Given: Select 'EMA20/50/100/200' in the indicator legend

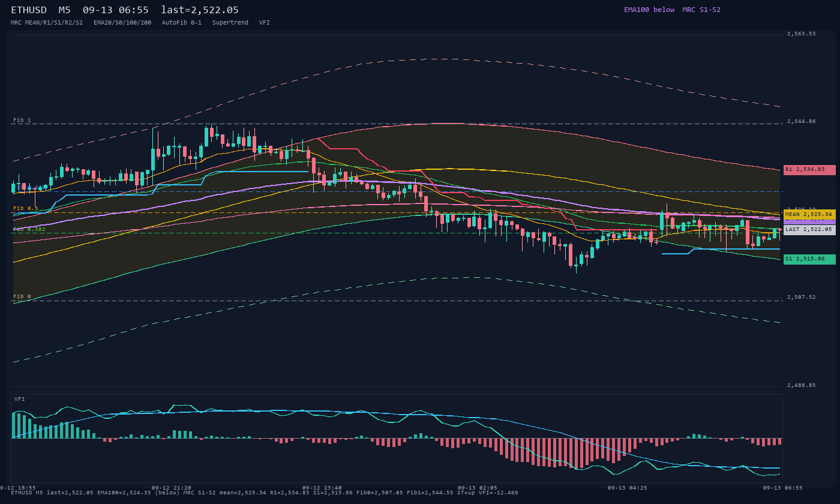Looking at the screenshot, I should (x=122, y=23).
